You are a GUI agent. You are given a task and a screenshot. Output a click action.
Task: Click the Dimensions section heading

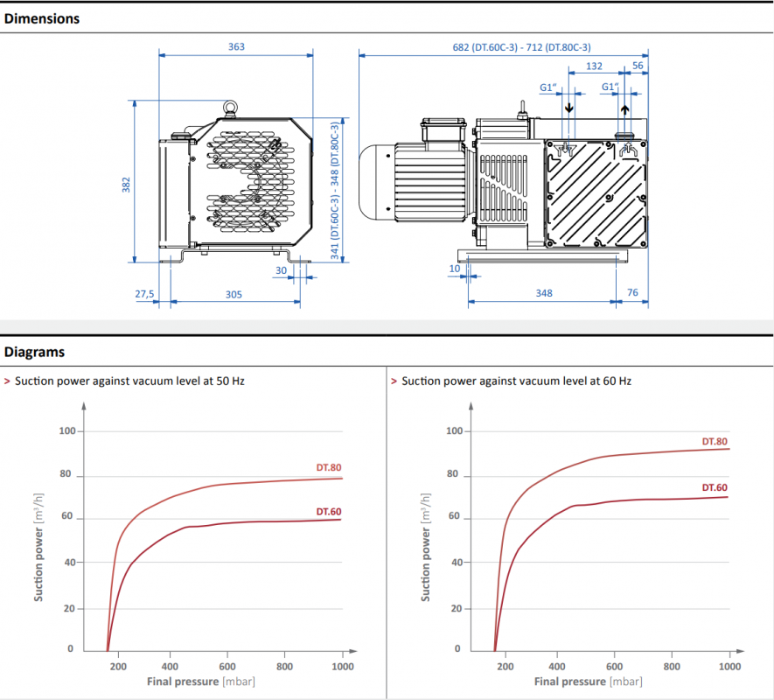point(42,18)
